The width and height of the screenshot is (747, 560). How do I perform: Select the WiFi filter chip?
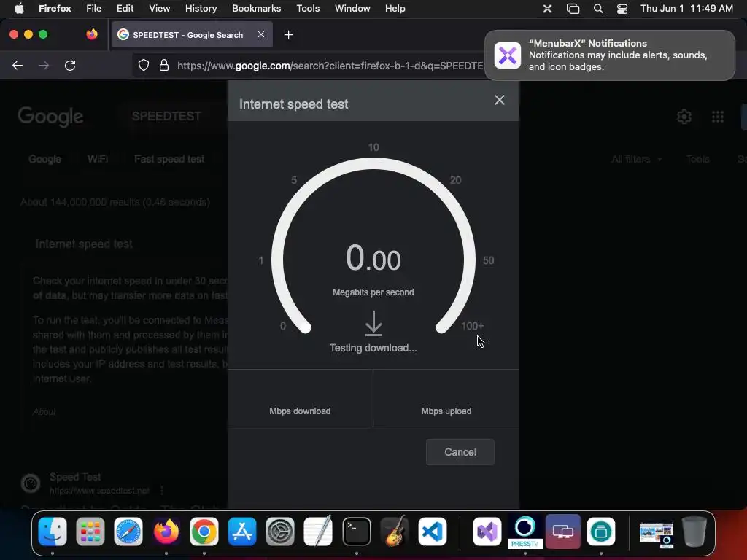[x=98, y=159]
